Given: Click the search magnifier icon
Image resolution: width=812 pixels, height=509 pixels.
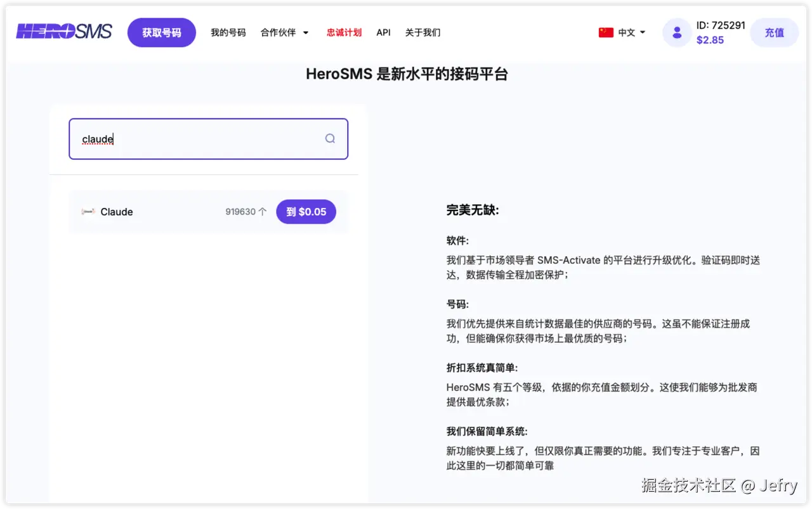Looking at the screenshot, I should click(x=330, y=138).
